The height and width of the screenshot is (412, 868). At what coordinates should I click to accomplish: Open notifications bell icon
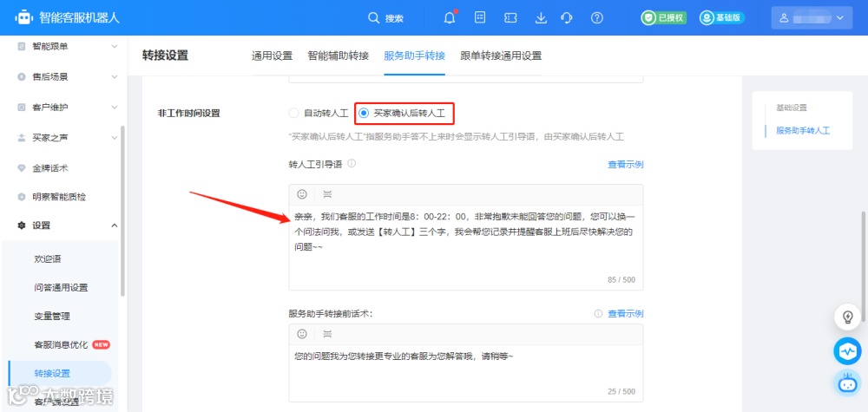click(x=450, y=17)
